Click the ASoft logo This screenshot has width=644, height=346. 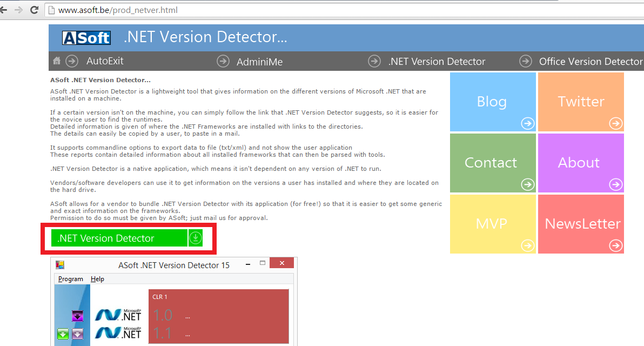click(x=86, y=38)
